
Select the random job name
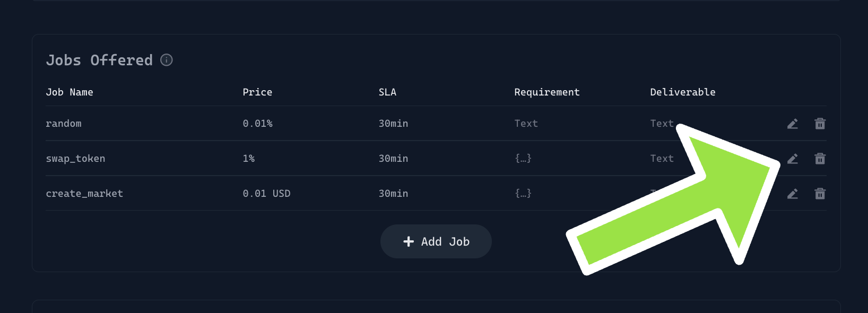click(64, 124)
